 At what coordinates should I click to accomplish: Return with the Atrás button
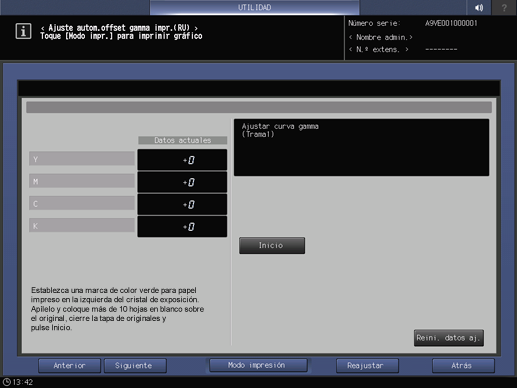463,366
